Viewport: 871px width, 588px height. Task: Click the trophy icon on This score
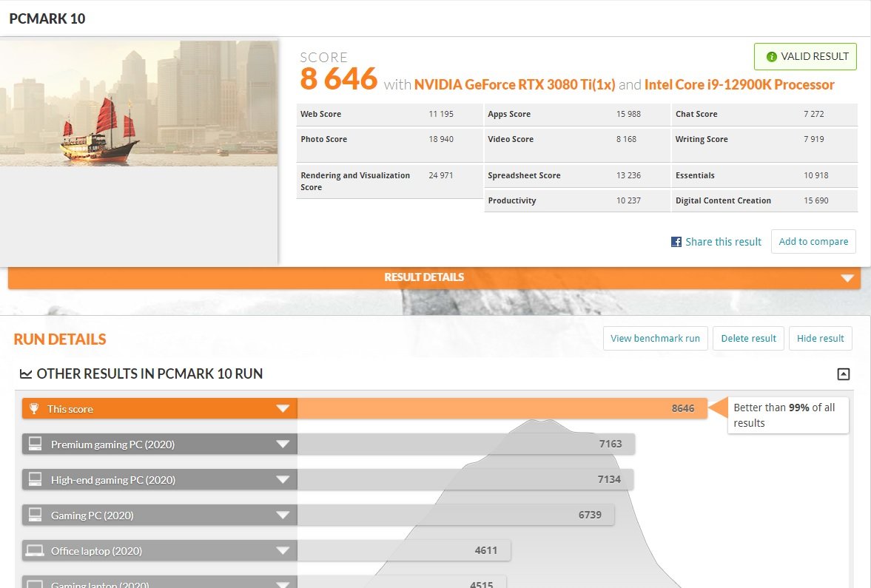34,409
